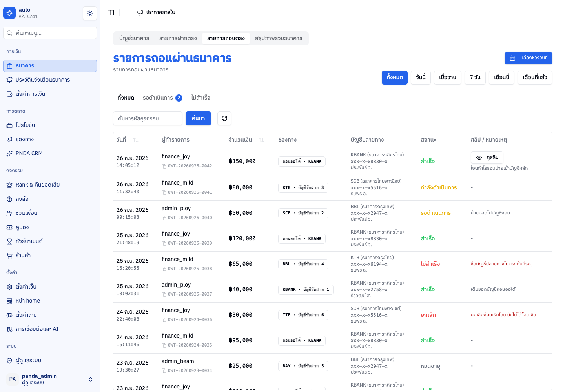Switch to รายการฝากตรง tab
The height and width of the screenshot is (392, 565).
click(x=178, y=38)
